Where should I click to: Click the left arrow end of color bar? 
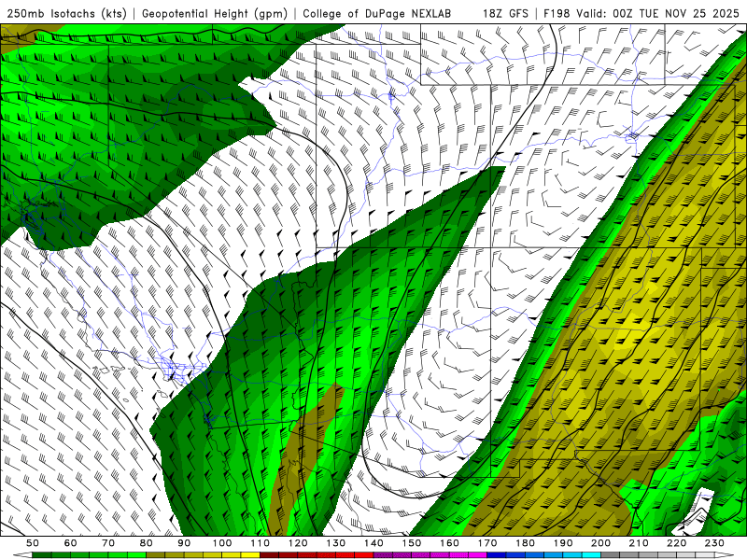coord(22,554)
